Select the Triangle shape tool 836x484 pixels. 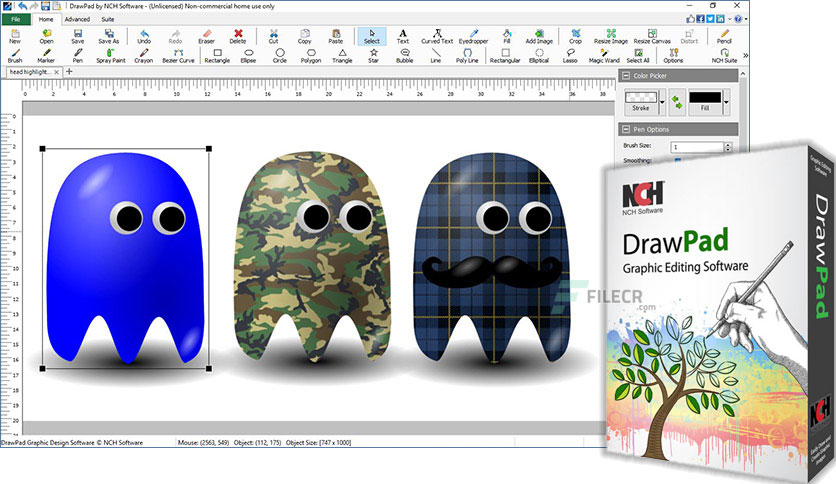(x=342, y=56)
